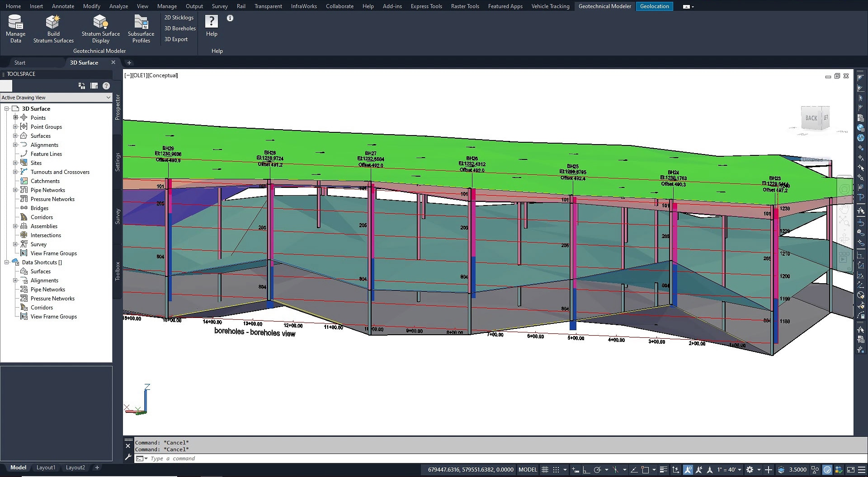The height and width of the screenshot is (477, 868).
Task: Open the TOOLSPACE Prospector help icon
Action: [x=106, y=85]
